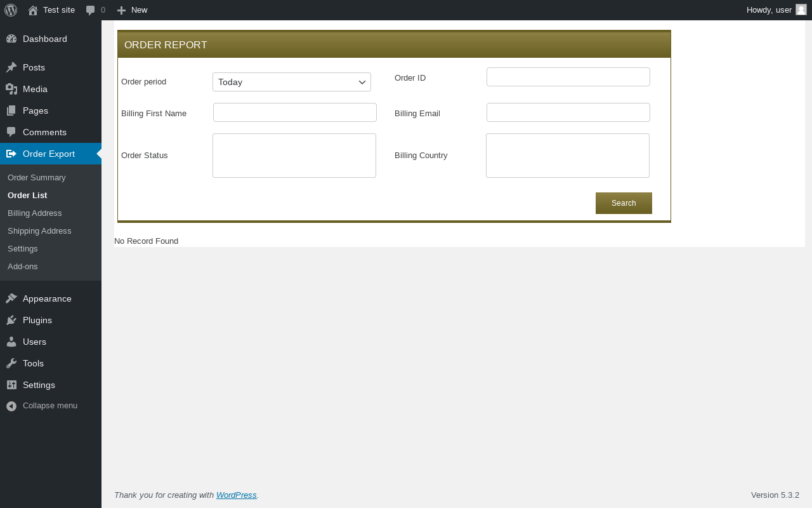The height and width of the screenshot is (508, 812).
Task: Open Dashboard menu item
Action: pyautogui.click(x=45, y=39)
